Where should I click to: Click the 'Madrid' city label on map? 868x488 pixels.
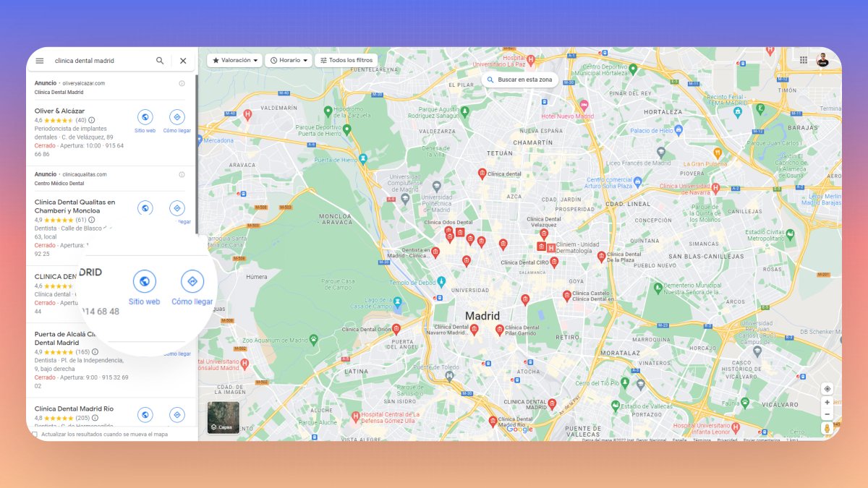tap(482, 316)
